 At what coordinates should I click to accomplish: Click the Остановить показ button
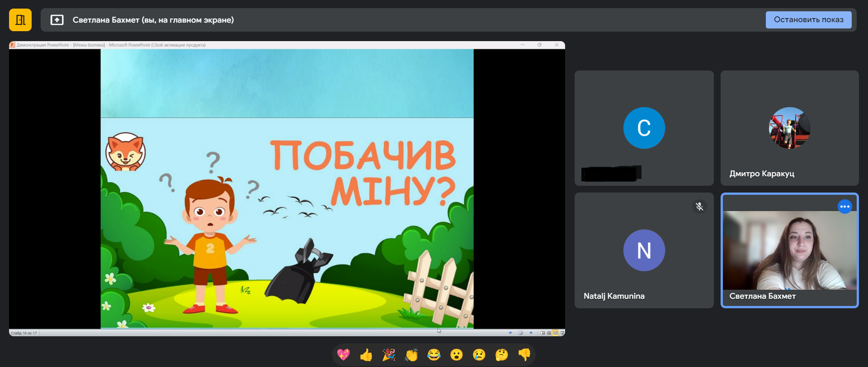point(808,20)
